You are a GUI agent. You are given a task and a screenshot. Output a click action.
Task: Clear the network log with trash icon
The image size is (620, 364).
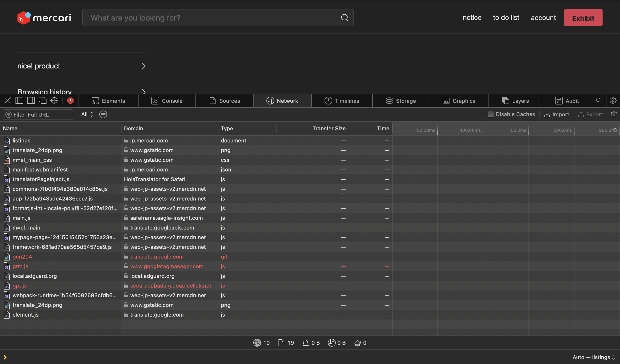tap(614, 114)
